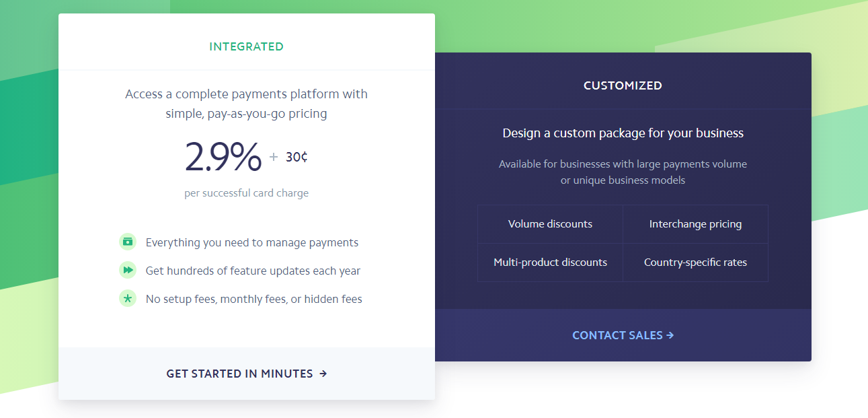Select the Integrated plan heading
Image resolution: width=868 pixels, height=418 pixels.
point(246,46)
